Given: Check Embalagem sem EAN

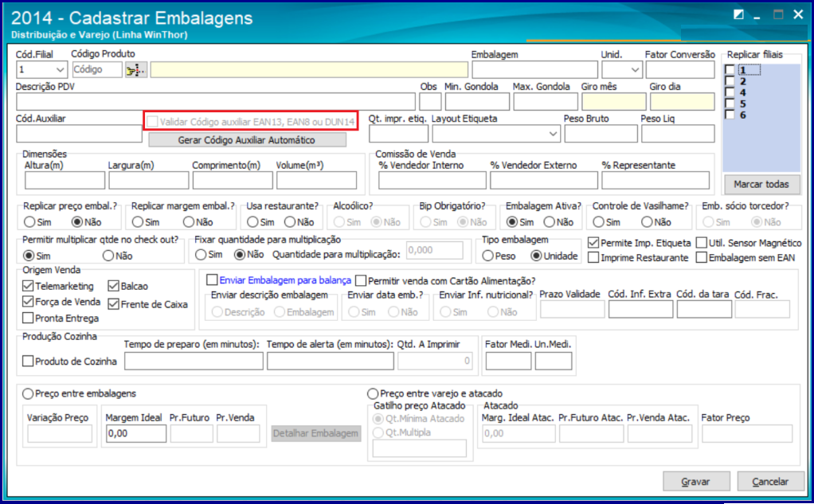Looking at the screenshot, I should click(702, 257).
